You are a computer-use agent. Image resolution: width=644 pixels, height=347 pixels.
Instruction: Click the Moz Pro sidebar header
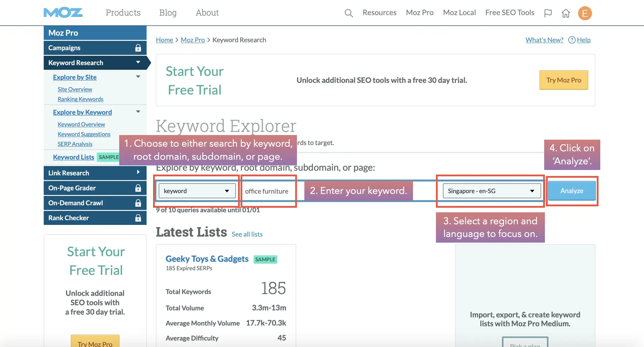point(95,33)
